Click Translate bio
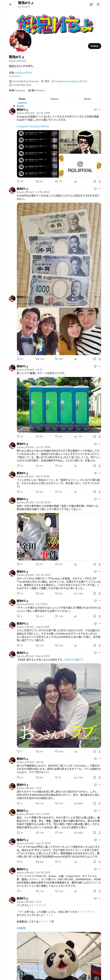Image resolution: width=110 pixels, height=980 pixels. (x=15, y=76)
